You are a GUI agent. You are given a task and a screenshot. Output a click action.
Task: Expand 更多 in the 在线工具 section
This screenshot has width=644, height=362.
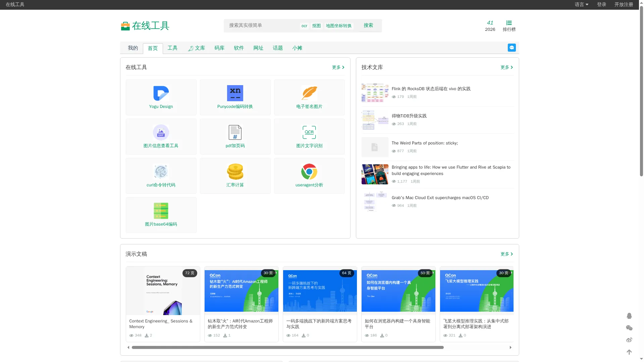tap(338, 67)
